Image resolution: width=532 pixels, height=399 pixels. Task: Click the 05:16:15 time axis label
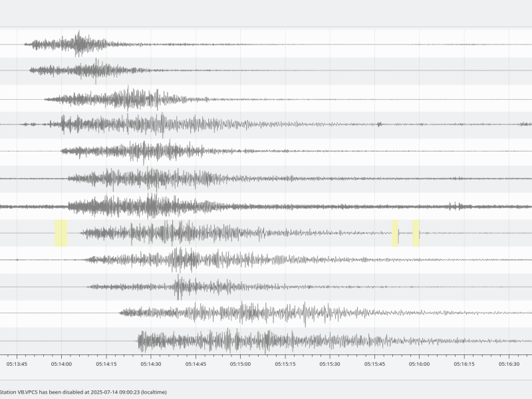pos(464,364)
